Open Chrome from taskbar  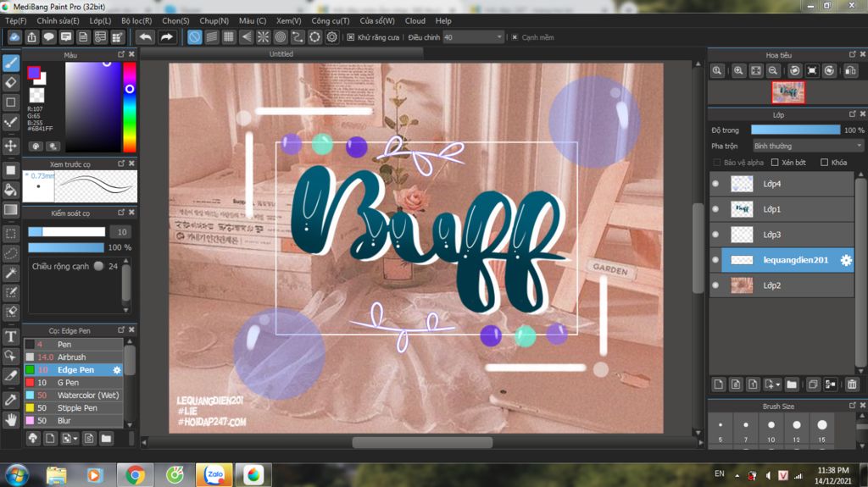click(x=135, y=475)
